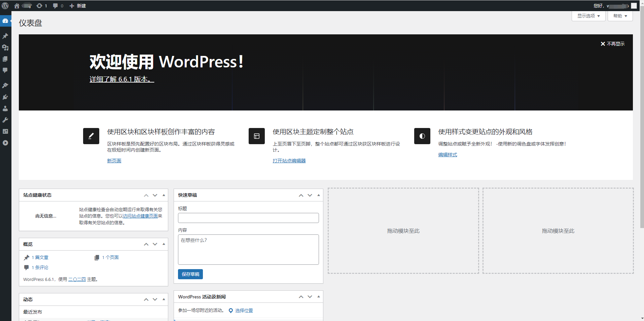Open 1 个页面 link
Screen dimensions: 644x321
110,257
